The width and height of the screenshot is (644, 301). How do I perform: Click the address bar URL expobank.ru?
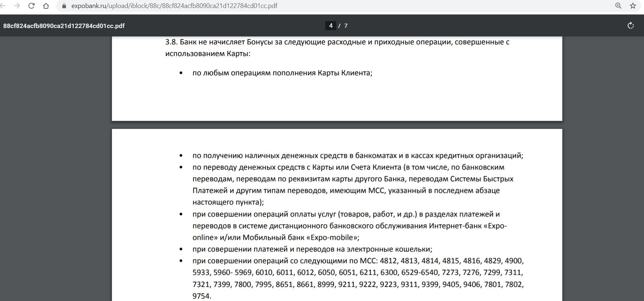click(x=174, y=6)
